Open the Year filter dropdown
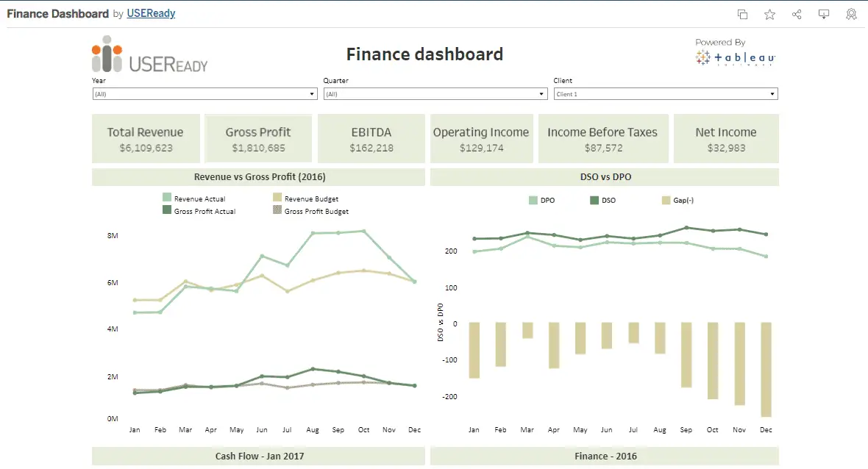The image size is (868, 469). pos(313,93)
